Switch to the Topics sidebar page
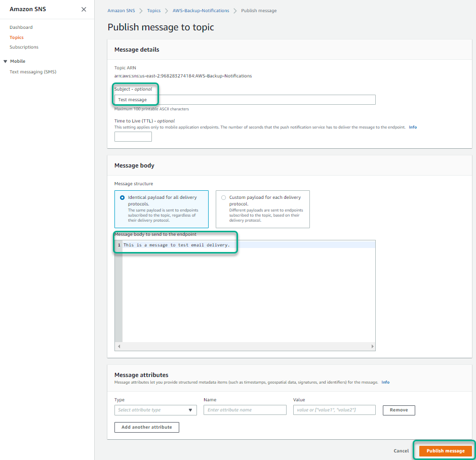This screenshot has width=476, height=460. tap(16, 37)
